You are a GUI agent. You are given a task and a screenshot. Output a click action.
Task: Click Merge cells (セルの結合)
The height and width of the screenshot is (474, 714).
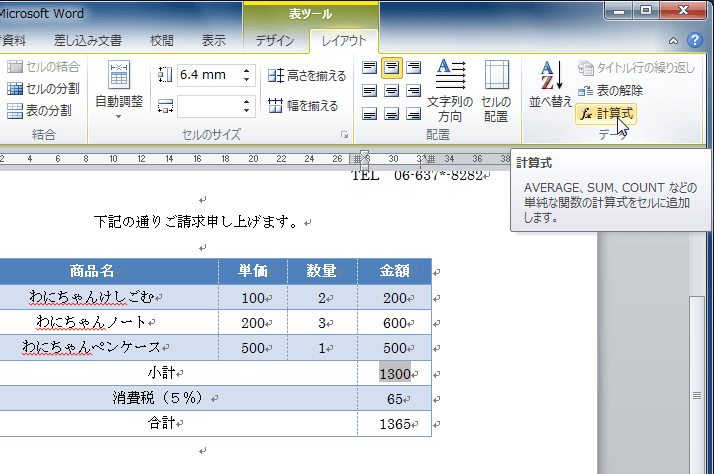click(44, 66)
